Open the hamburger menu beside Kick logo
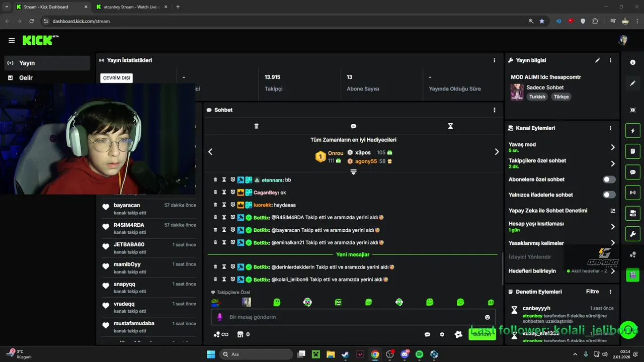Image resolution: width=644 pixels, height=362 pixels. 12,40
